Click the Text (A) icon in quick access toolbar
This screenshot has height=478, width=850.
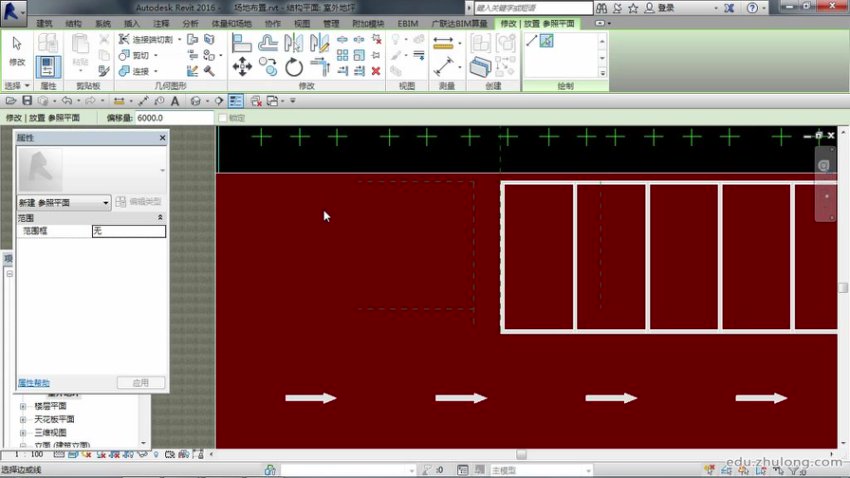coord(175,101)
